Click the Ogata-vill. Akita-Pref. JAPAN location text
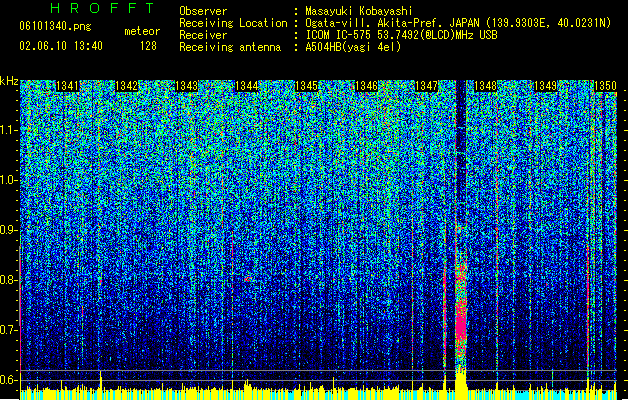This screenshot has height=400, width=629. coord(458,23)
